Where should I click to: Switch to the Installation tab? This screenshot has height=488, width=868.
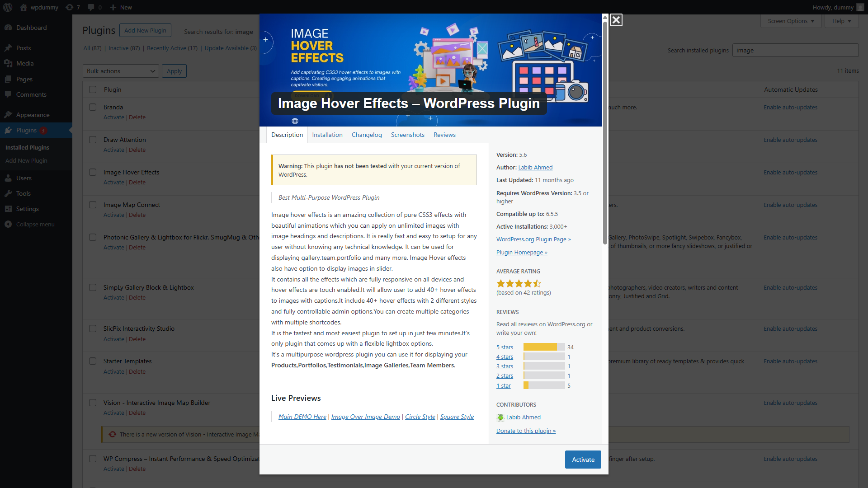(327, 135)
